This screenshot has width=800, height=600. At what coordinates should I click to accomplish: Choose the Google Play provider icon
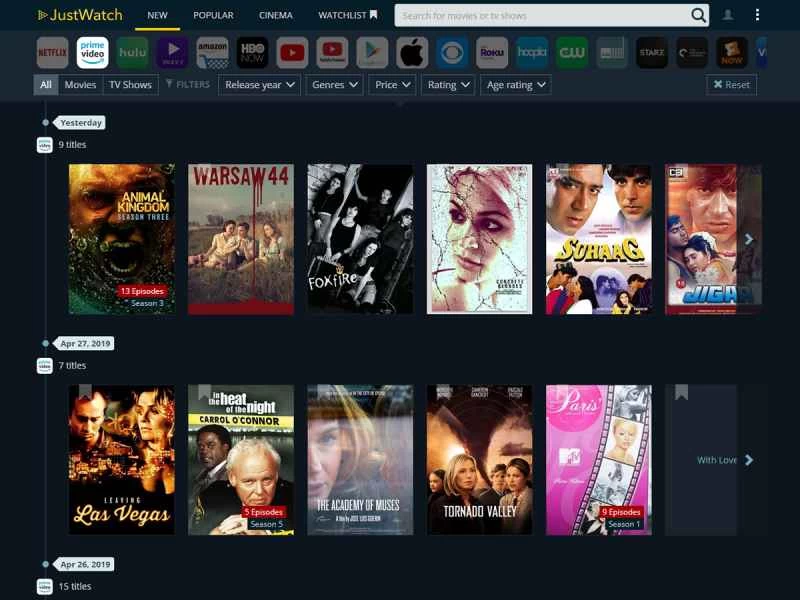coord(372,52)
